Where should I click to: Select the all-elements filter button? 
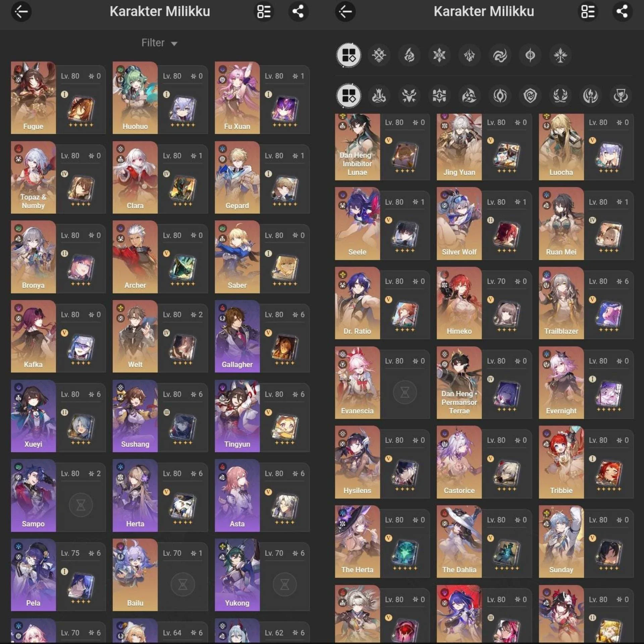pyautogui.click(x=348, y=55)
